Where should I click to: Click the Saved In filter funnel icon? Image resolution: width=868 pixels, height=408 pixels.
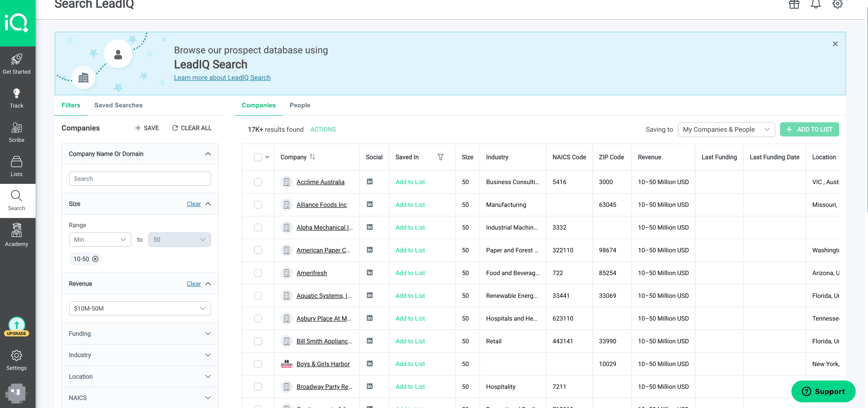440,157
